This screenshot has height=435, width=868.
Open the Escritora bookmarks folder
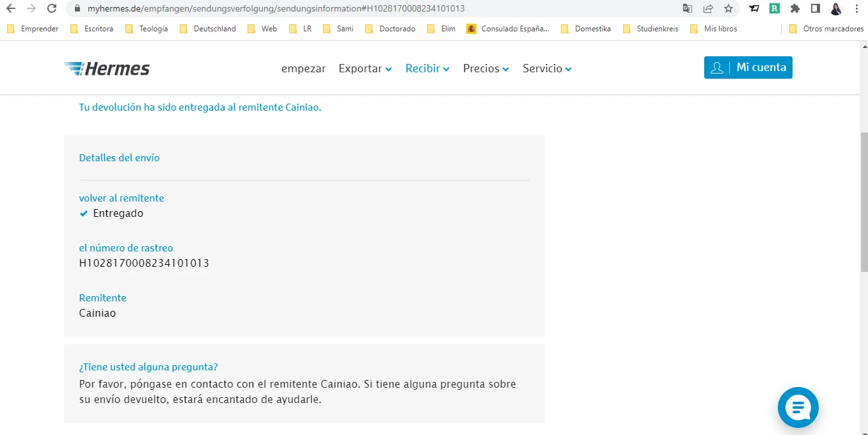point(91,29)
